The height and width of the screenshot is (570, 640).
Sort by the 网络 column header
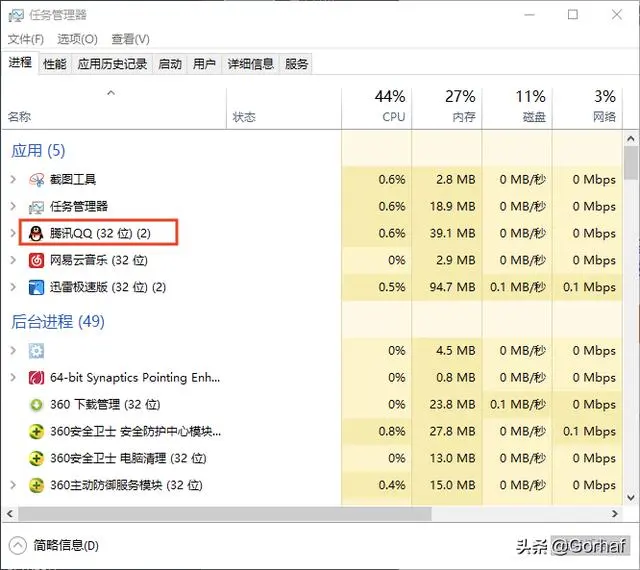point(587,108)
